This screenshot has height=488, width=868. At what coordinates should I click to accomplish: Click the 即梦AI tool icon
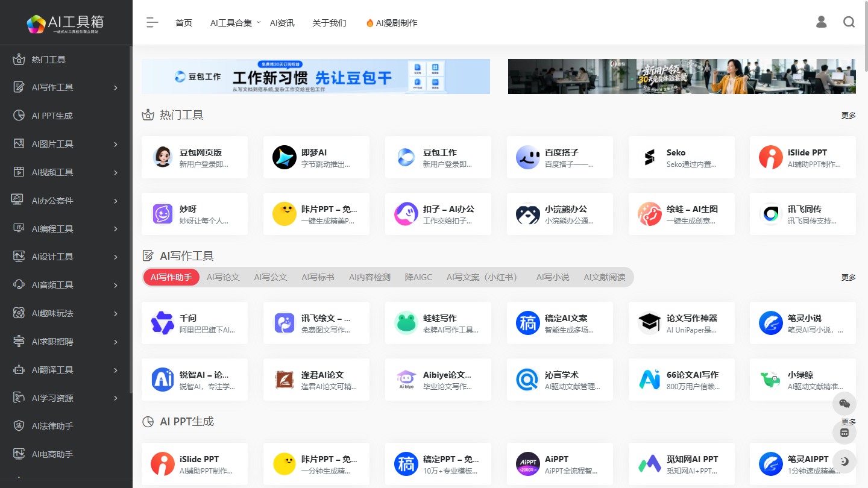(x=285, y=157)
